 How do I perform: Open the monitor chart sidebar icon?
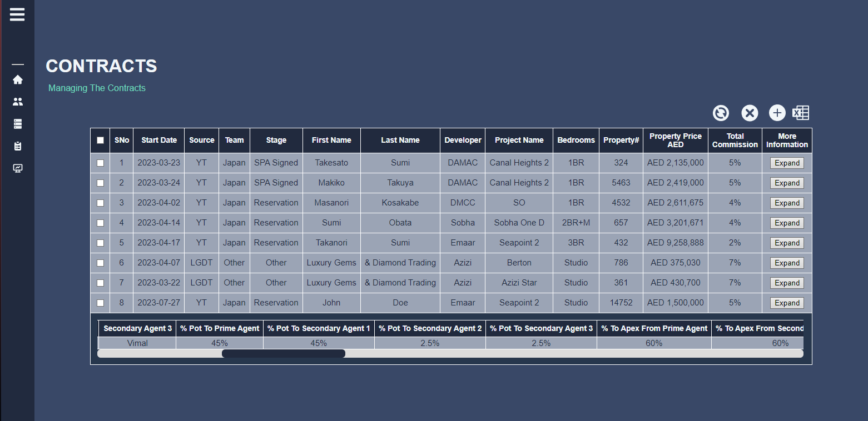click(18, 168)
